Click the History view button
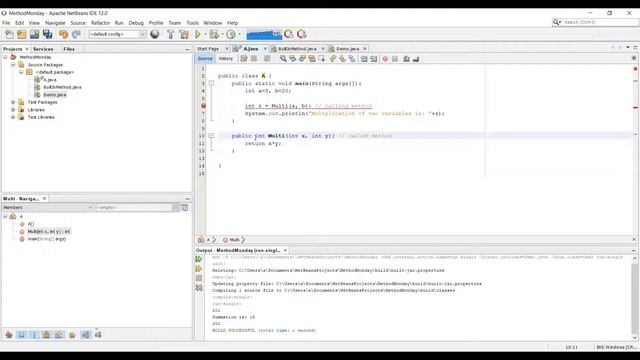The width and height of the screenshot is (640, 360). [226, 59]
